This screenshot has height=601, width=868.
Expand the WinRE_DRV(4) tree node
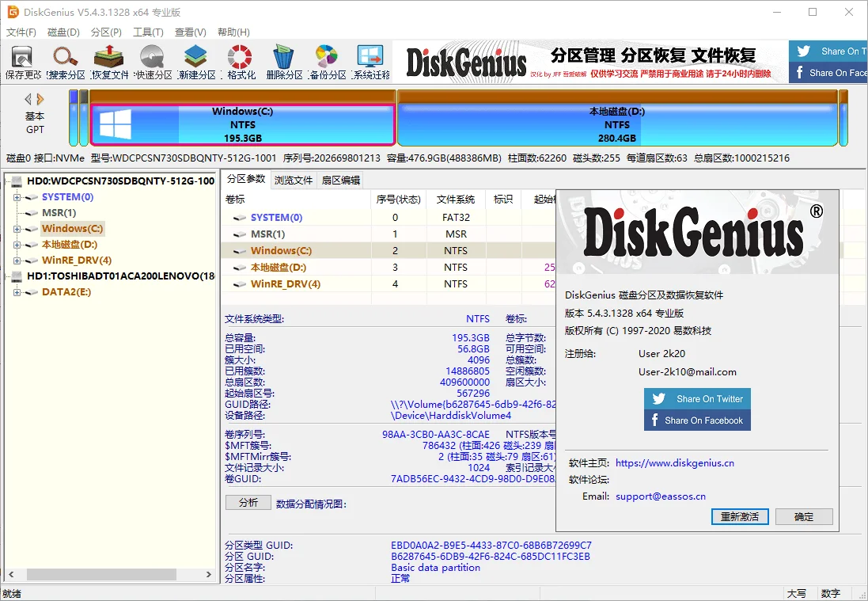17,260
